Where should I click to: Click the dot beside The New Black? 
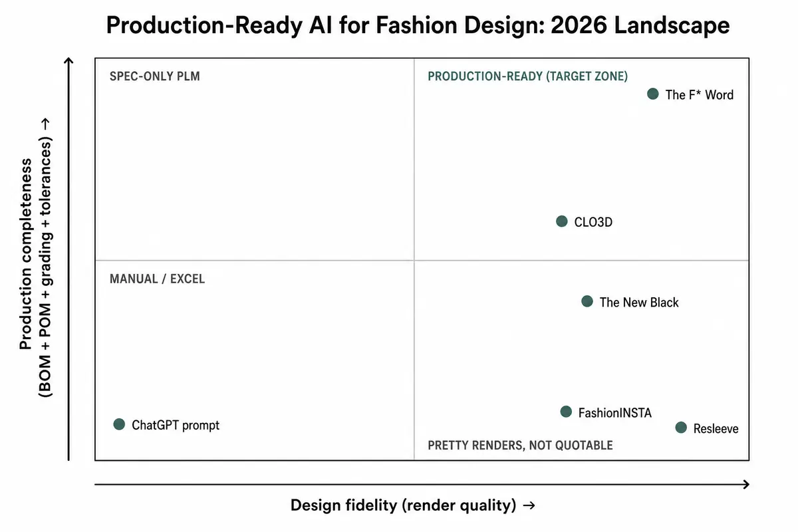pyautogui.click(x=587, y=301)
